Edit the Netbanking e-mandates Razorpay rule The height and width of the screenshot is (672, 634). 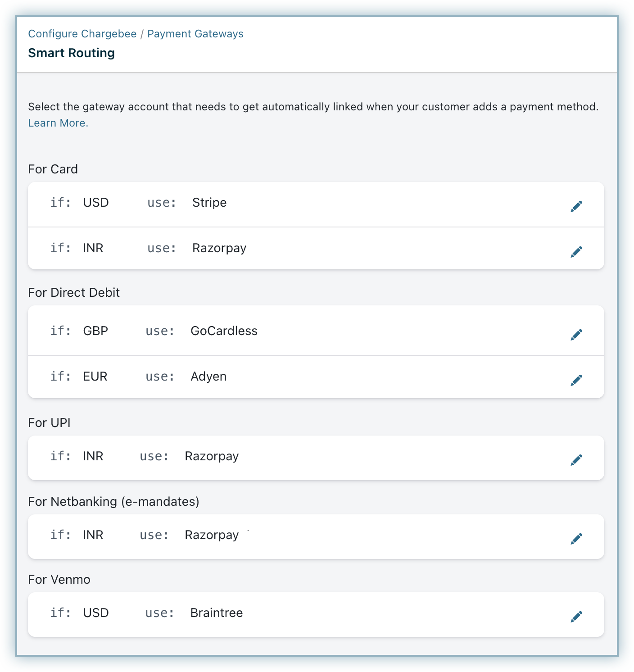point(576,539)
